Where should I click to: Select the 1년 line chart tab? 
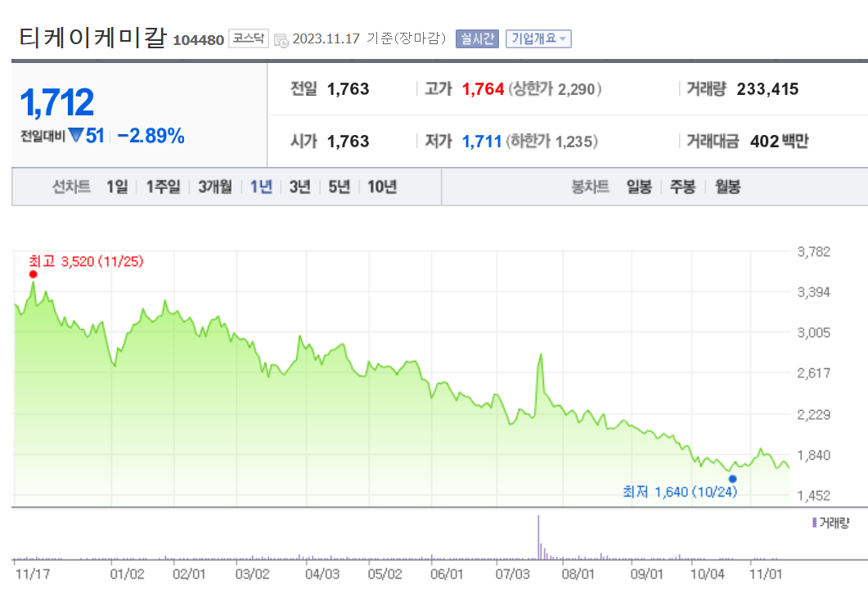point(261,187)
